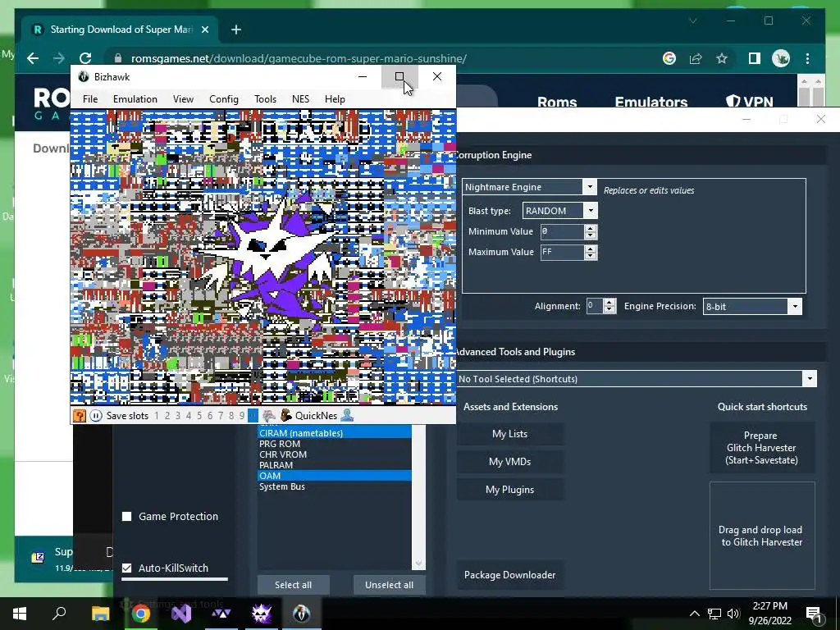The image size is (840, 630).
Task: Click the blue stamp icon after QuickNes
Action: click(347, 415)
